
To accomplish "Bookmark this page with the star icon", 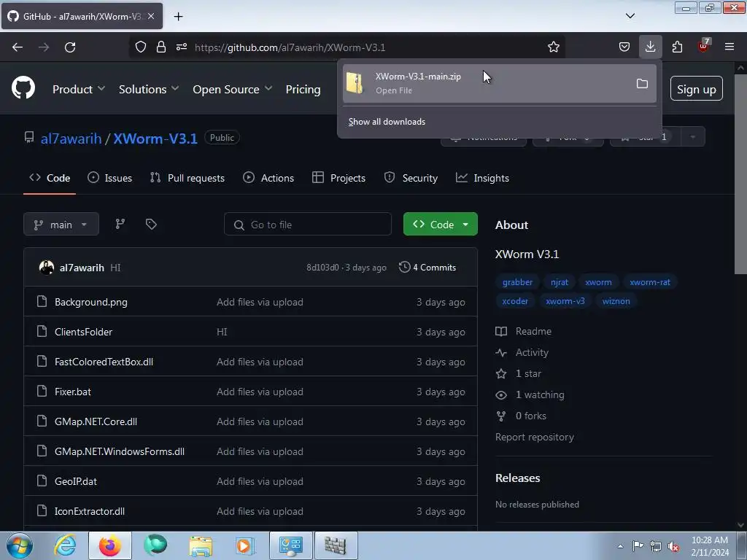I will (553, 47).
